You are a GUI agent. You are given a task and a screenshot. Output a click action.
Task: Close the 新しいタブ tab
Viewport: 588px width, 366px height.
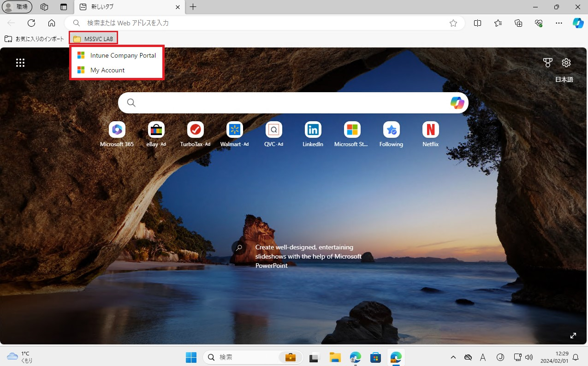pyautogui.click(x=178, y=7)
